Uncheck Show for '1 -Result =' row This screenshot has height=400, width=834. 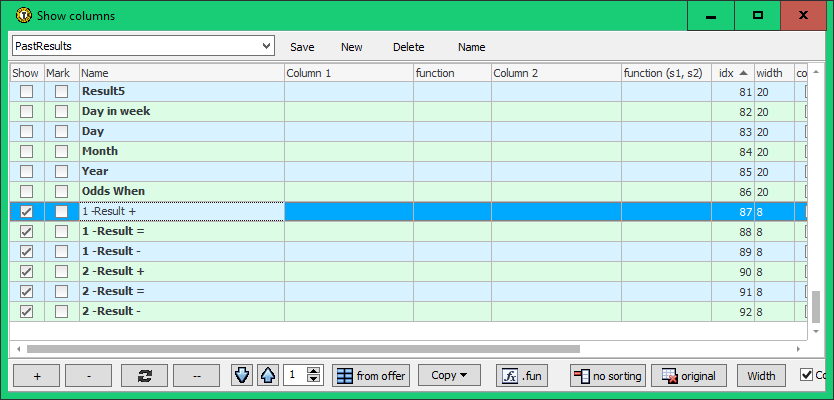26,231
